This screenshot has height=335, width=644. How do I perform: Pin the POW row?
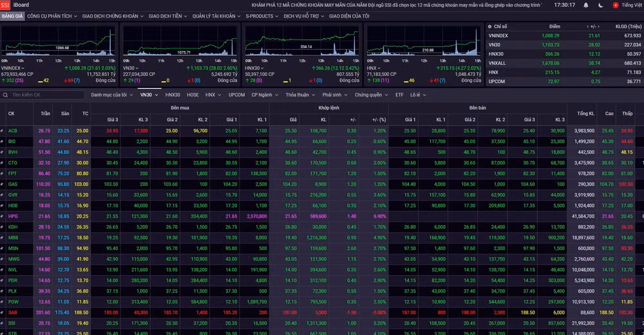tap(2, 301)
